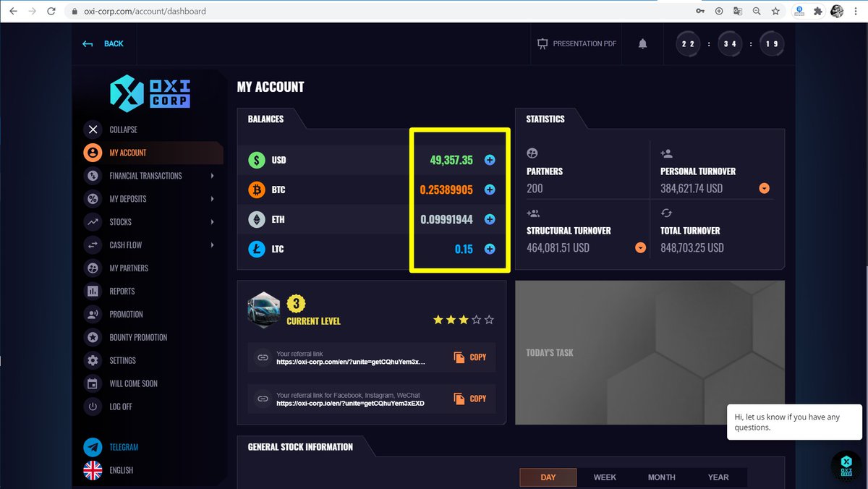This screenshot has width=868, height=489.
Task: Expand the Cash Flow submenu arrow
Action: (x=212, y=245)
